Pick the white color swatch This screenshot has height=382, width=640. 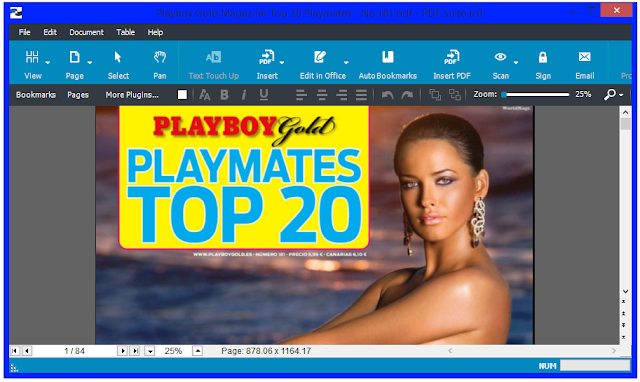pos(182,95)
